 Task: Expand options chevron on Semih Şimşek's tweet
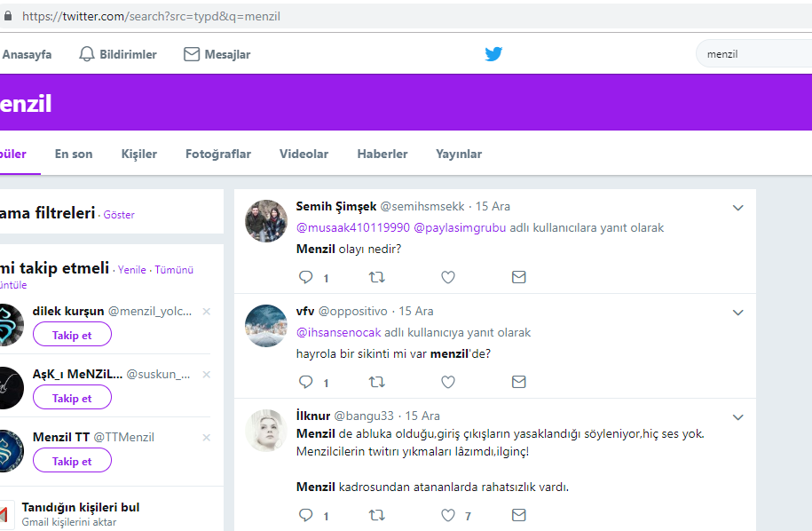pos(737,208)
